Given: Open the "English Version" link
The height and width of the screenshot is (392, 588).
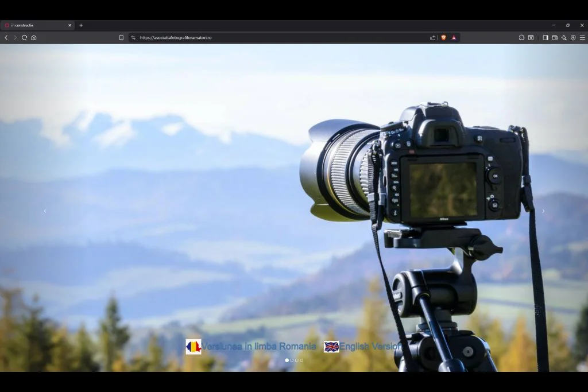Looking at the screenshot, I should pos(370,347).
